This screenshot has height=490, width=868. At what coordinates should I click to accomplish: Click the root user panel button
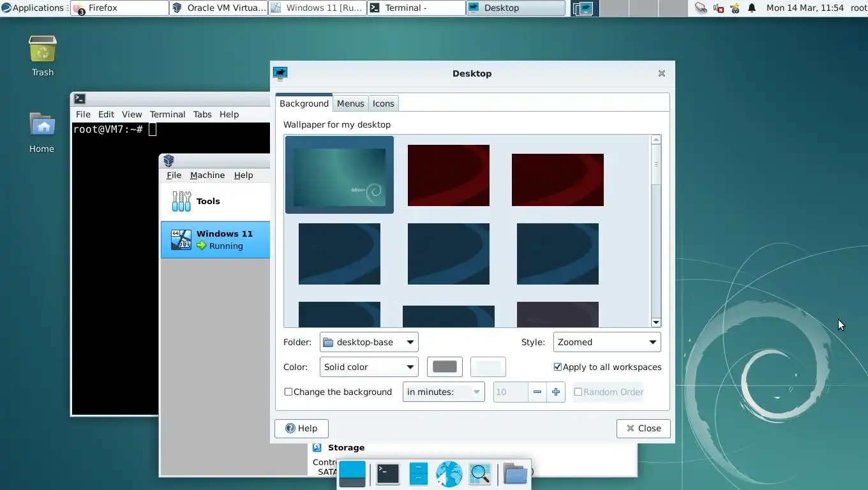tap(858, 8)
